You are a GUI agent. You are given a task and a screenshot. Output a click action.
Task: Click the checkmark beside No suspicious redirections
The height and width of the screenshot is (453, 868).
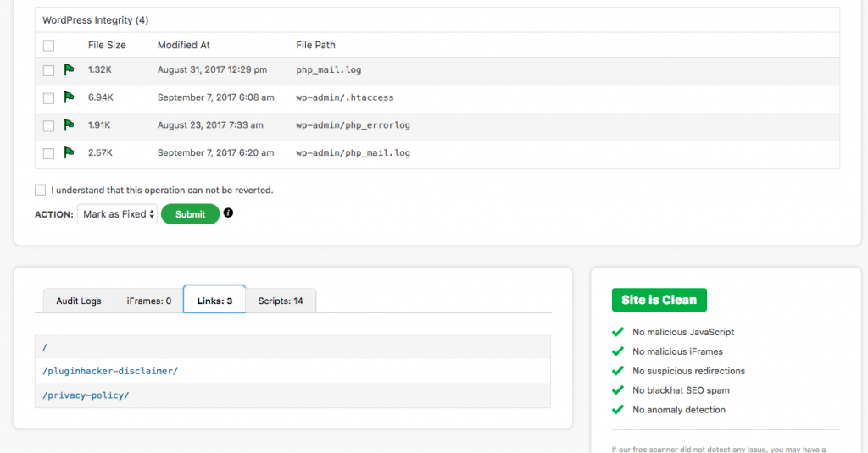(x=618, y=371)
